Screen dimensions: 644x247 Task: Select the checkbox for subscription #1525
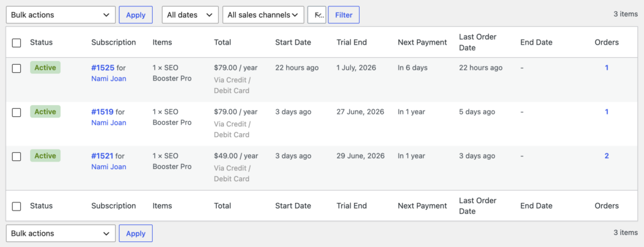click(16, 69)
